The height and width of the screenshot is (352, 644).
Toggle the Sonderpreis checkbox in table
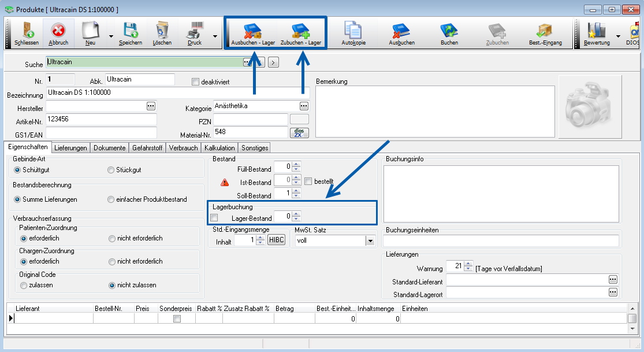click(x=177, y=318)
